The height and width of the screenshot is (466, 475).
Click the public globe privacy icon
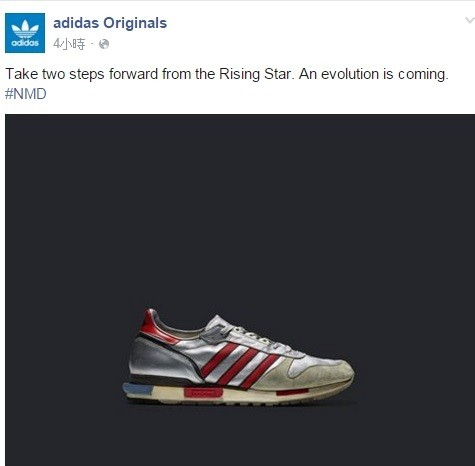[104, 44]
